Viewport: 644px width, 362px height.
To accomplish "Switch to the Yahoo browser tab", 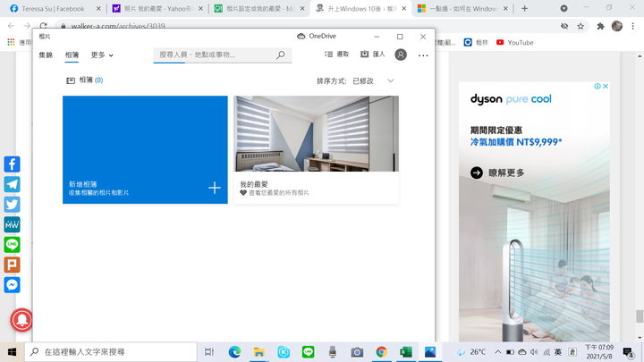I will tap(158, 9).
